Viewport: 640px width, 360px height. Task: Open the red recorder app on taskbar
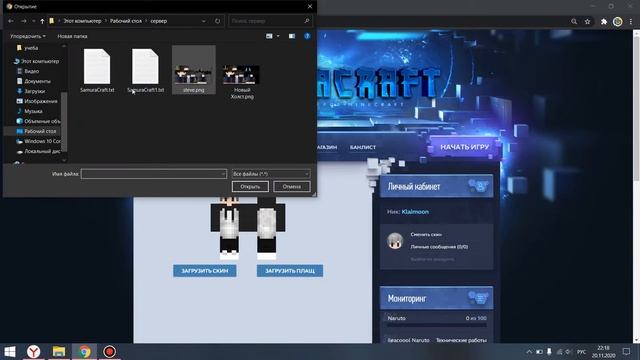pyautogui.click(x=109, y=351)
